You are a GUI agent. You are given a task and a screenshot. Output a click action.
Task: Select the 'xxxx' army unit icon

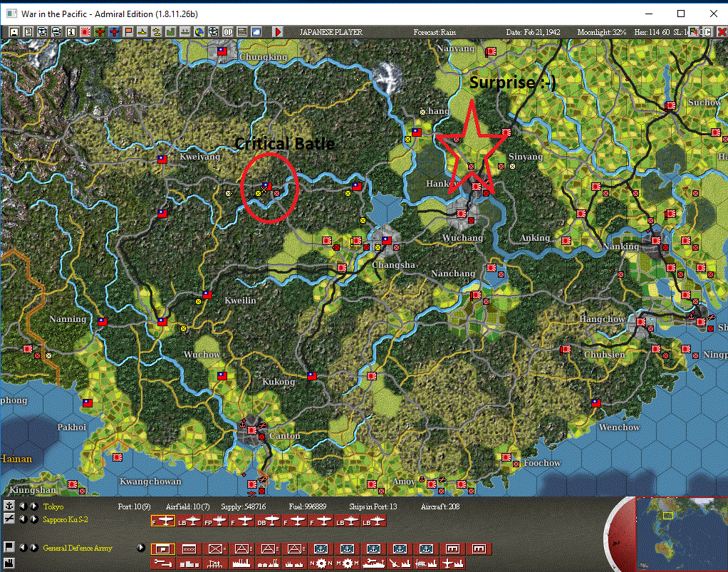point(189,548)
